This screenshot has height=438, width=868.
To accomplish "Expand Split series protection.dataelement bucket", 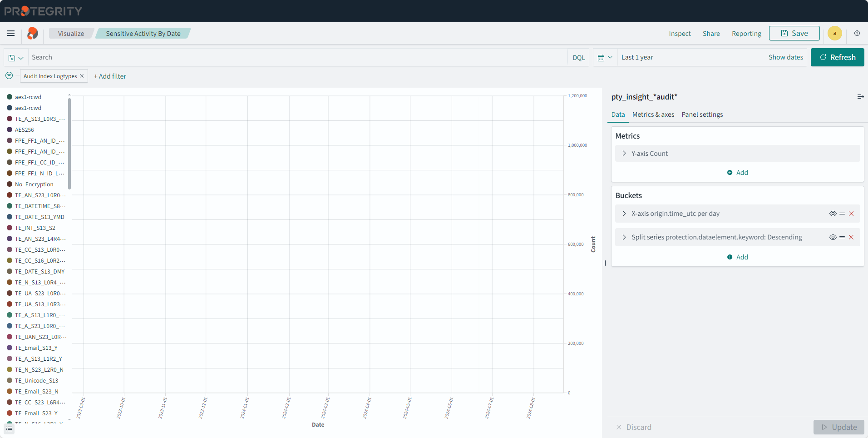I will (x=624, y=237).
